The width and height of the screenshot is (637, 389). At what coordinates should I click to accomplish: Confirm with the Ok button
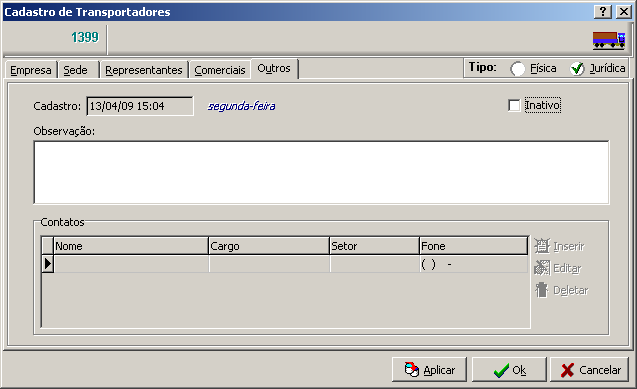click(x=509, y=370)
